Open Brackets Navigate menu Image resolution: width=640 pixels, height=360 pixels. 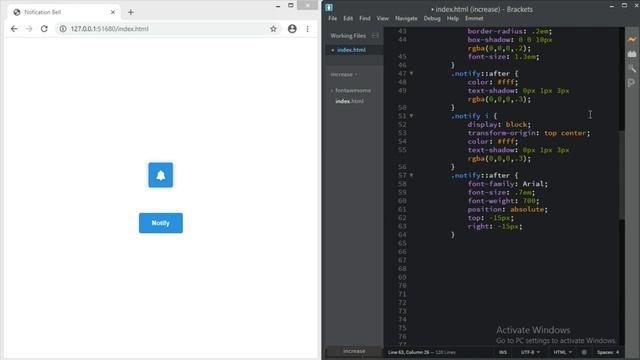[x=406, y=18]
